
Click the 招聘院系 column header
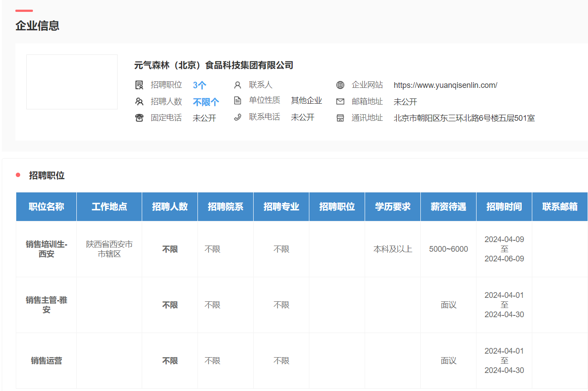pyautogui.click(x=226, y=206)
